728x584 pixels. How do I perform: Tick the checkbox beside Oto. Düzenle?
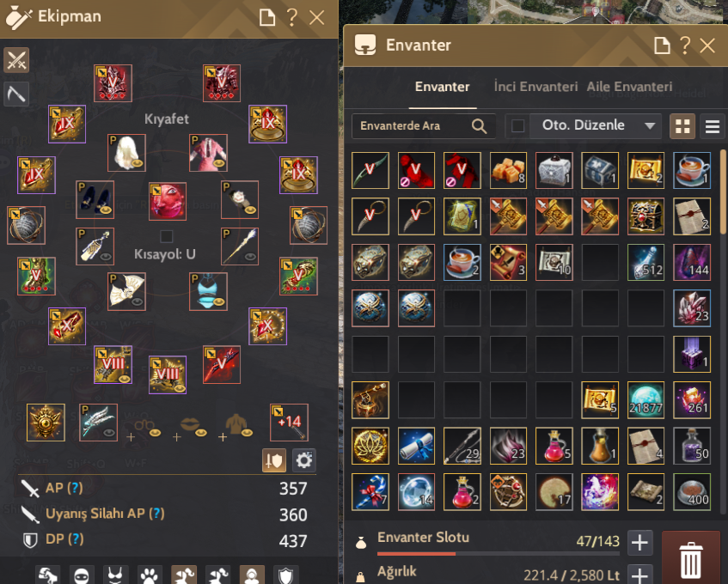(517, 126)
